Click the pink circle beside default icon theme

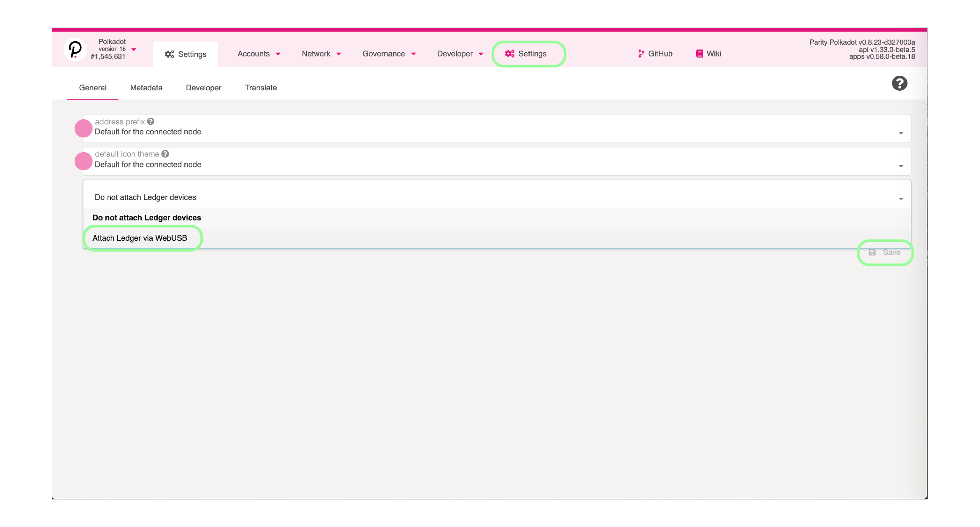[83, 161]
